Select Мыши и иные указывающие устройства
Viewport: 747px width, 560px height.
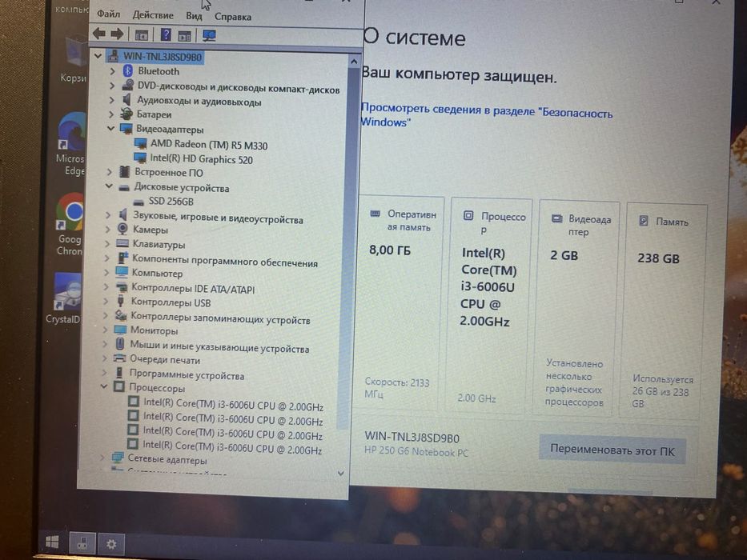click(x=219, y=346)
